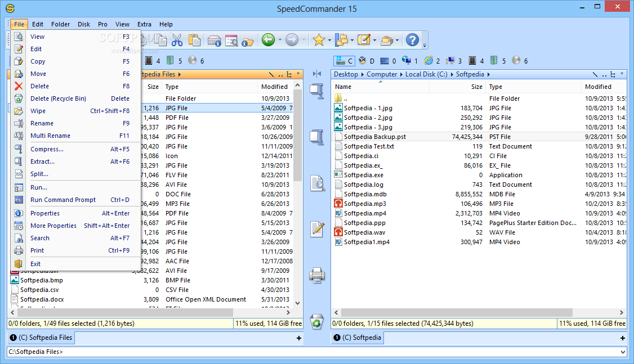The image size is (634, 364).
Task: Click the file view magnifier in middle strip
Action: 318,183
